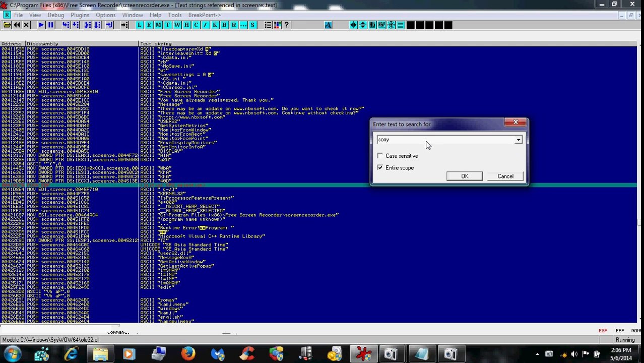Click the Trace over toolbar icon

click(97, 25)
